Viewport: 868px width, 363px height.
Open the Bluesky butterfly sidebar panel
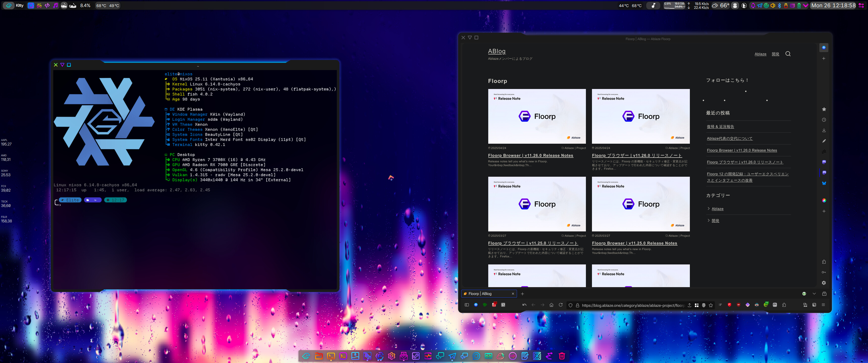tap(824, 183)
